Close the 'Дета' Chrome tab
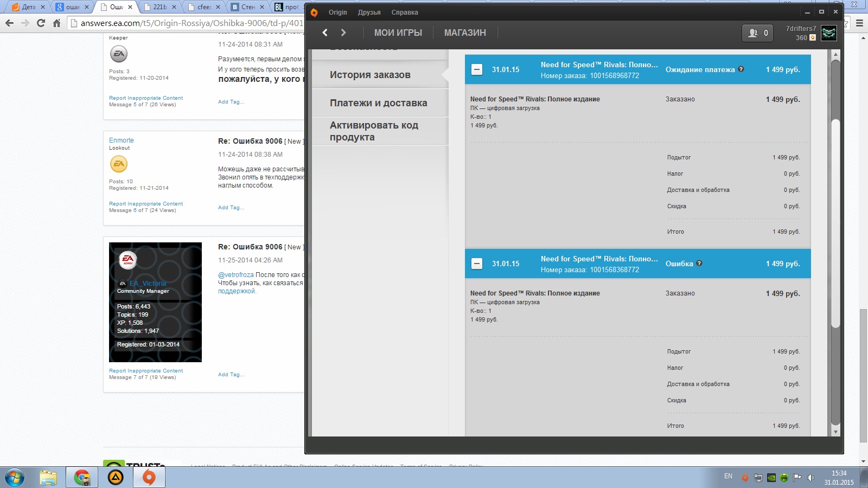 (42, 7)
